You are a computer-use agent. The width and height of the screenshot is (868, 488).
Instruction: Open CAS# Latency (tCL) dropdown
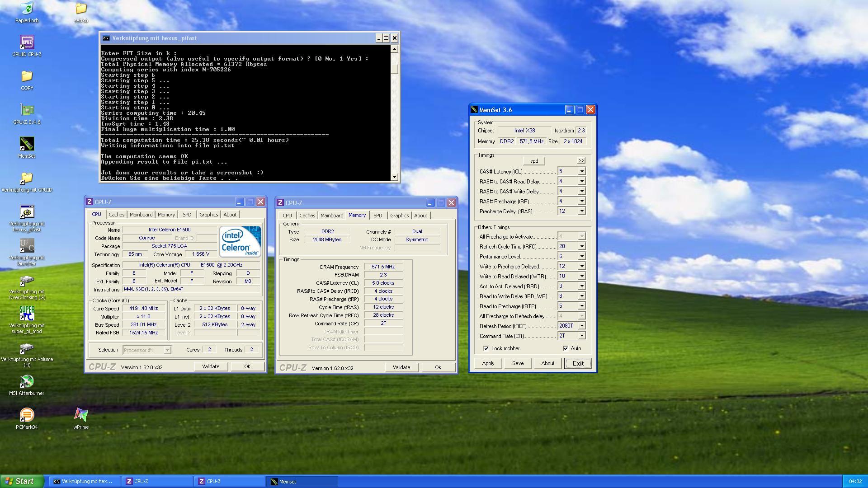[582, 172]
